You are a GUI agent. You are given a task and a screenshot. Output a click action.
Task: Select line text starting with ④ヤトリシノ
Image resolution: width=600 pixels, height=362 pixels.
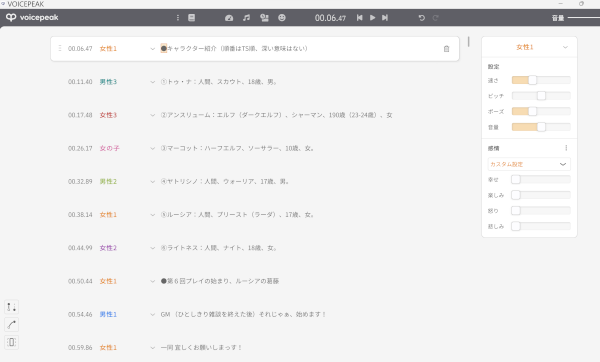click(225, 182)
